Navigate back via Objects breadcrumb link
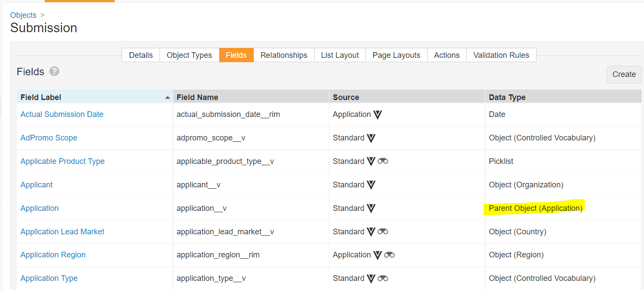Screen dimensions: 644x290 pyautogui.click(x=23, y=15)
